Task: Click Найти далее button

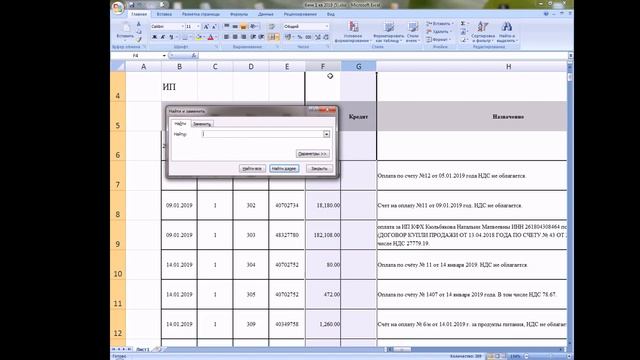Action: tap(284, 169)
